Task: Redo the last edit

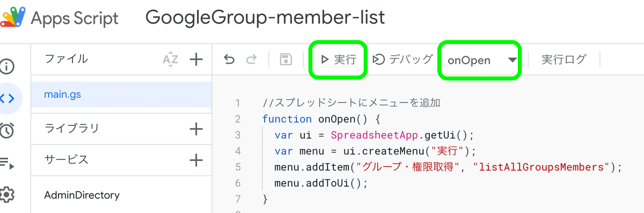Action: (251, 60)
